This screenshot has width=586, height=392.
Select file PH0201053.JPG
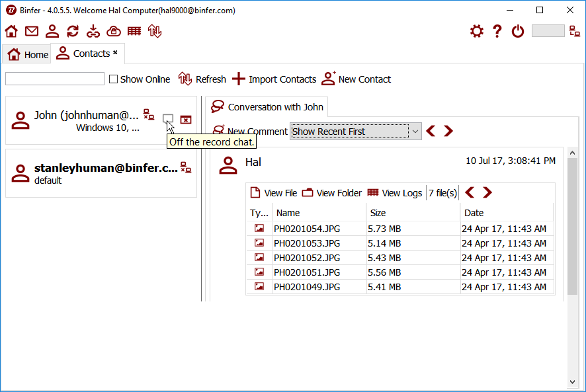[400, 243]
